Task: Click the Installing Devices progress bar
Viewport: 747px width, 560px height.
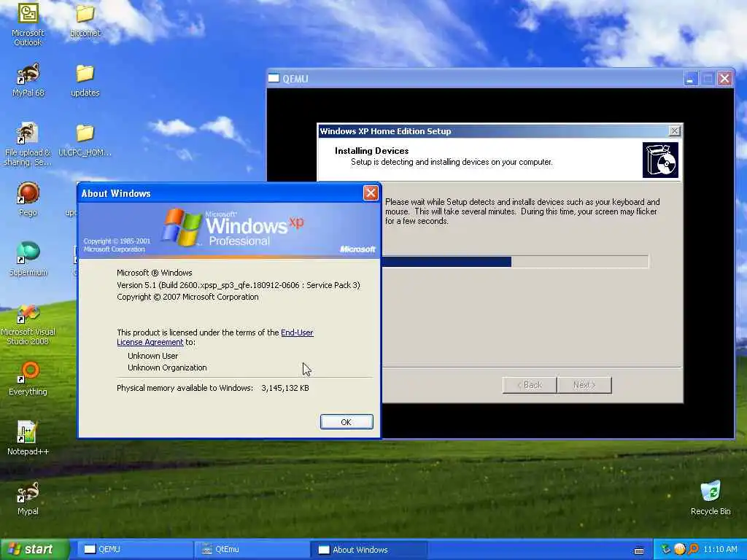Action: click(x=515, y=262)
